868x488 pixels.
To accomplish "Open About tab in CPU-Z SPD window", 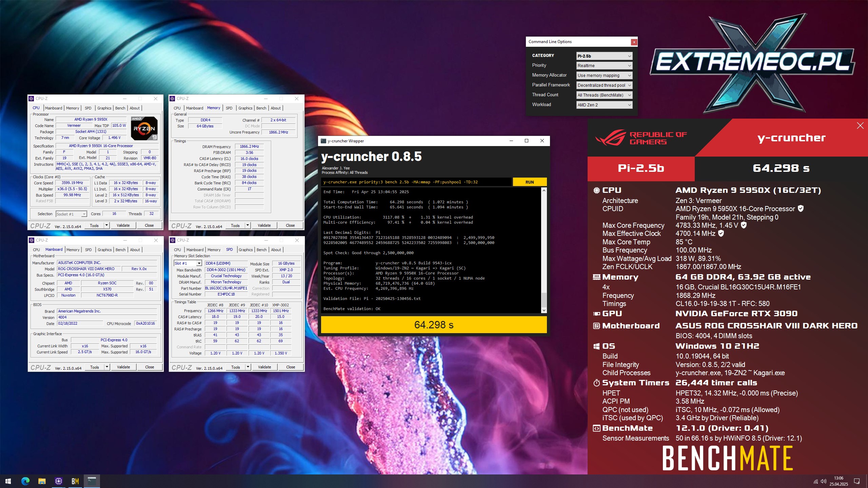I will 276,250.
